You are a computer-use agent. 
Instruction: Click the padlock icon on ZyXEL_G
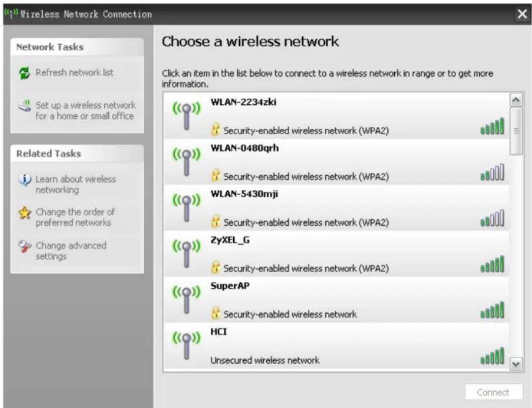point(215,267)
